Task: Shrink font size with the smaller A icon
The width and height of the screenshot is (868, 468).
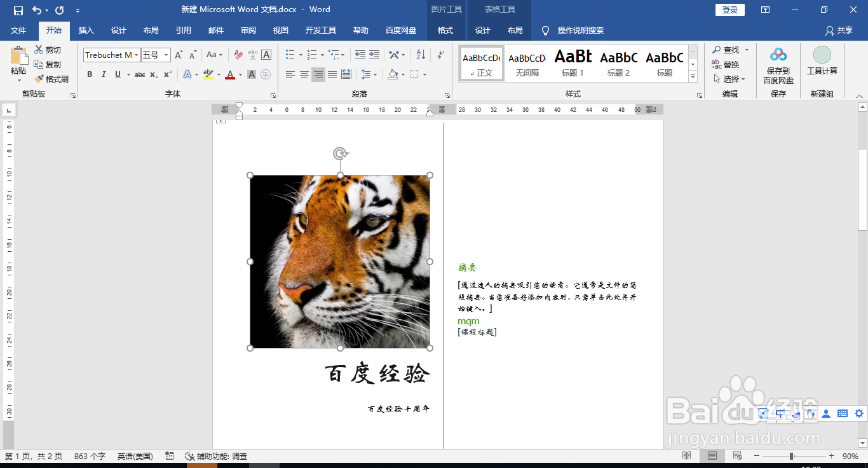Action: click(193, 55)
